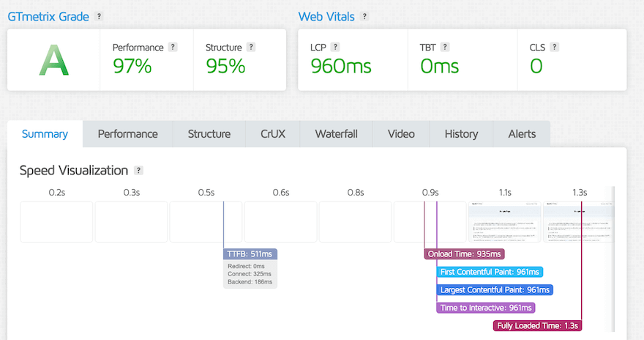
Task: Select the blank 0.2s filmstrip frame
Action: point(56,221)
